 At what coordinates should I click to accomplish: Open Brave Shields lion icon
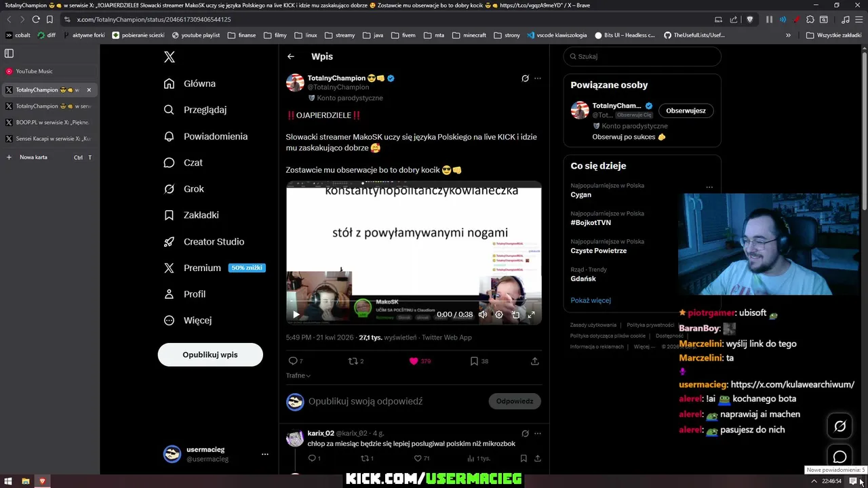749,20
